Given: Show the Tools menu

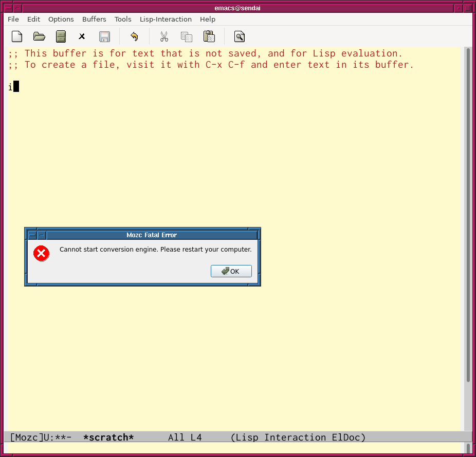Looking at the screenshot, I should click(x=123, y=19).
